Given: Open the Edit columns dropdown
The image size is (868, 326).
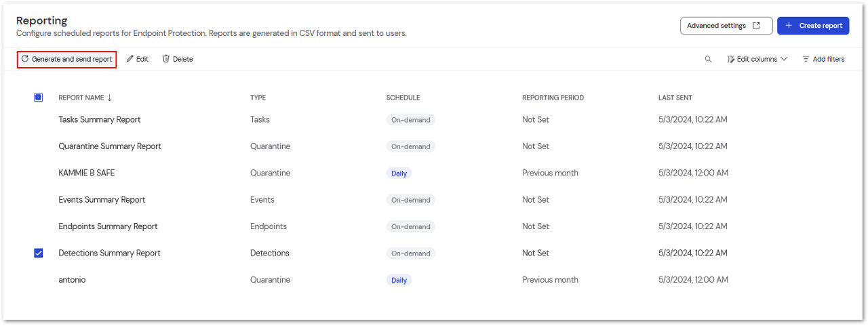Looking at the screenshot, I should (x=757, y=59).
